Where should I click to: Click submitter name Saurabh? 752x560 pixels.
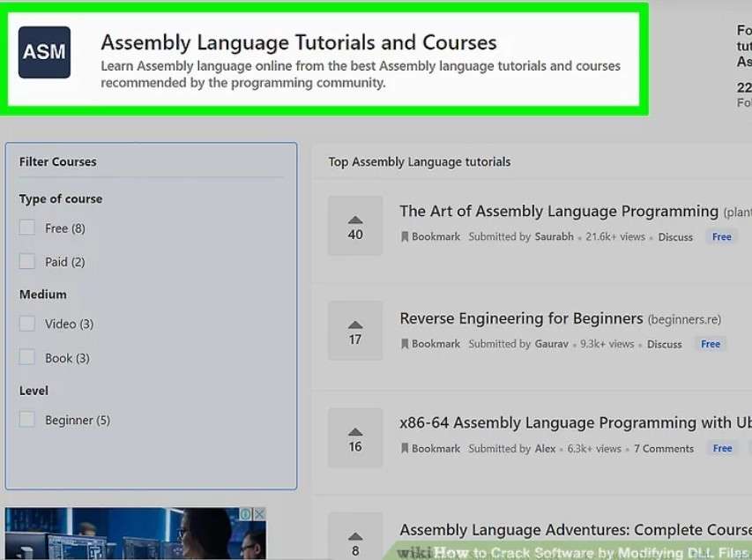tap(554, 236)
